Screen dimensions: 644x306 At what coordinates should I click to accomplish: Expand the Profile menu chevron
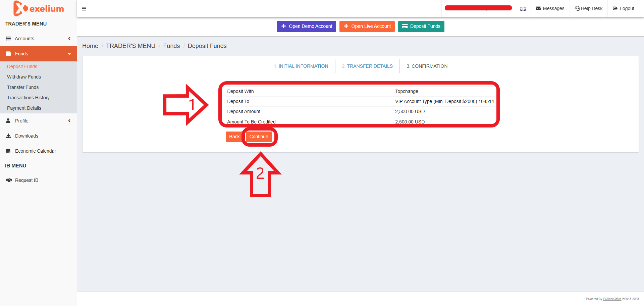click(x=69, y=121)
